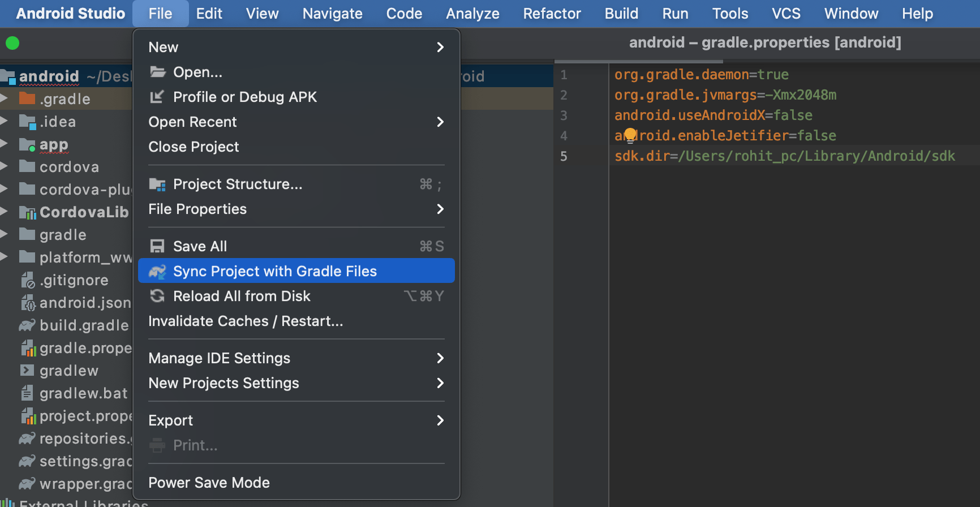Open the Export submenu
The width and height of the screenshot is (980, 507).
pos(296,420)
